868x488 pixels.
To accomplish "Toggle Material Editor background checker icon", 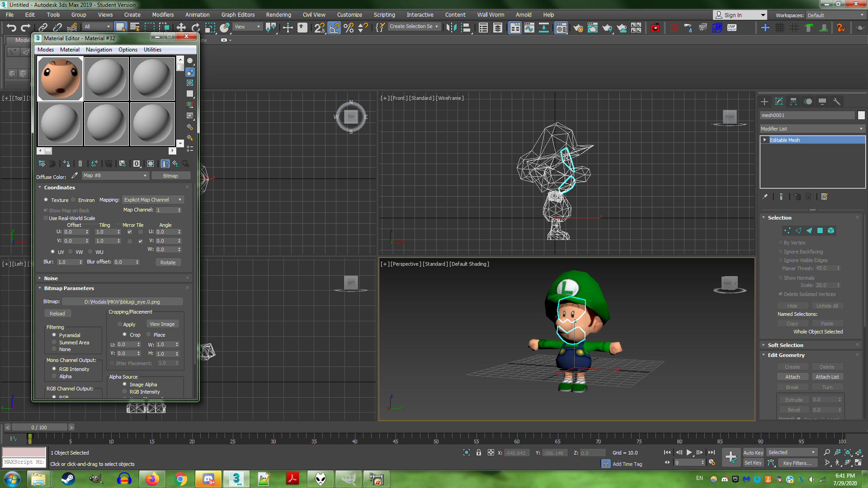I will tap(190, 83).
